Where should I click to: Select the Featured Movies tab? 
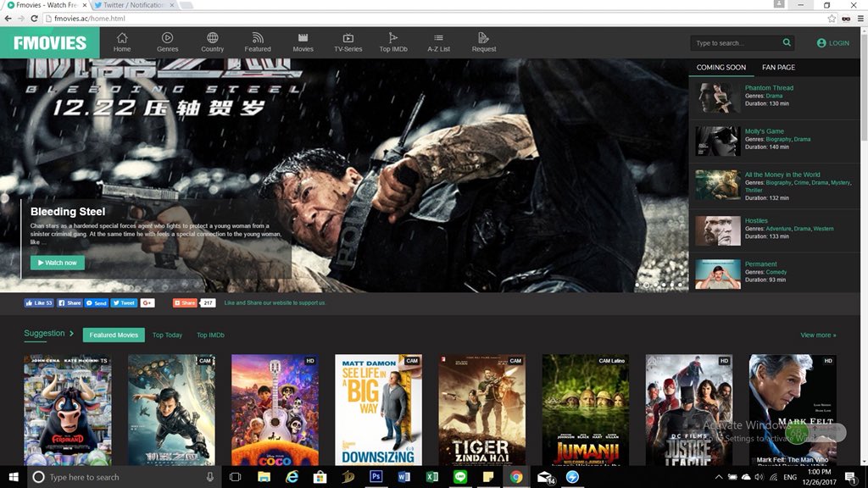coord(114,335)
